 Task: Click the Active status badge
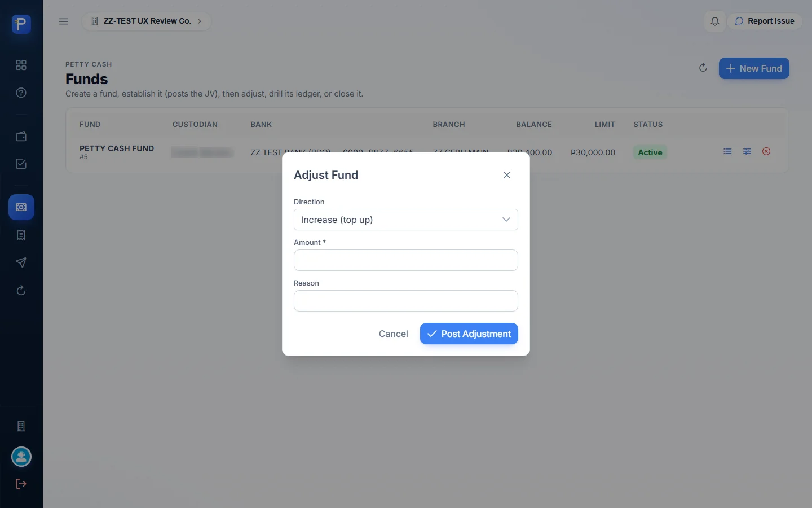650,152
